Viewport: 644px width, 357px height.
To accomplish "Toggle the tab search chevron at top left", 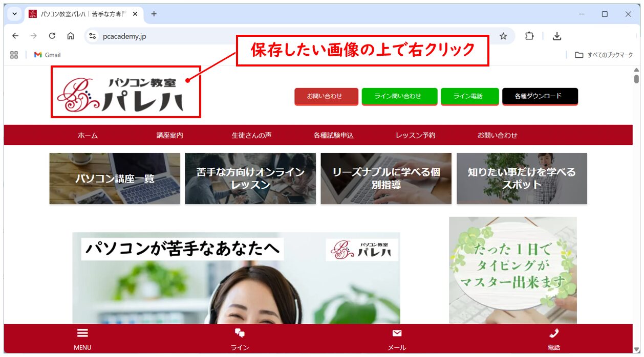I will [14, 14].
